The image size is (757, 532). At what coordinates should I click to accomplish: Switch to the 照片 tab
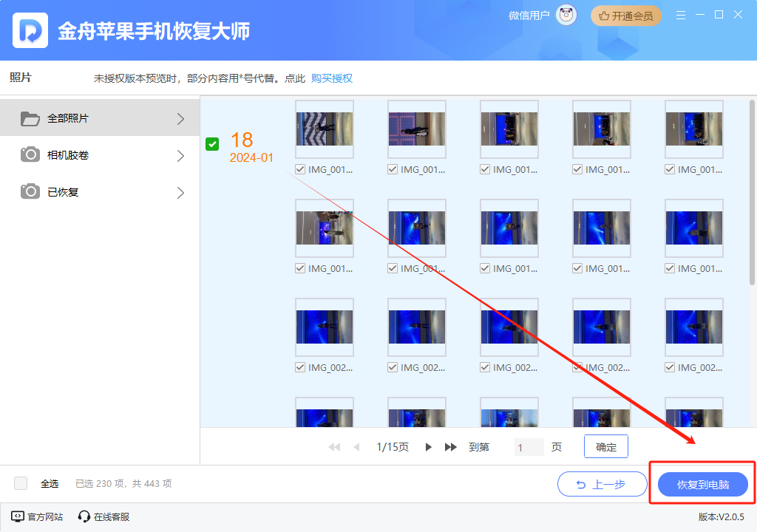click(x=20, y=78)
